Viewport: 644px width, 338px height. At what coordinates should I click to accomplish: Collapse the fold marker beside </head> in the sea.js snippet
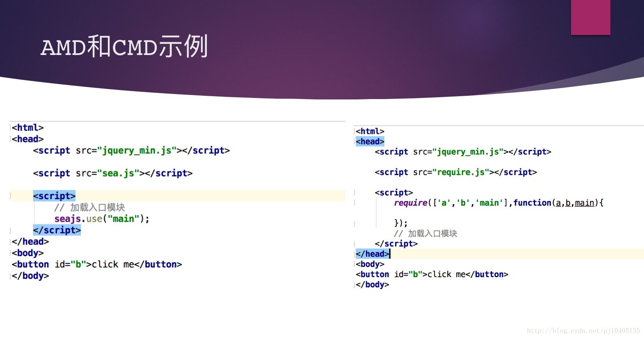point(10,241)
